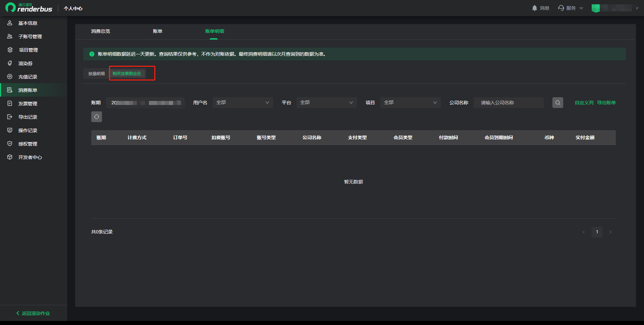644x325 pixels.
Task: Click the 导出记录 export icon
Action: point(10,117)
